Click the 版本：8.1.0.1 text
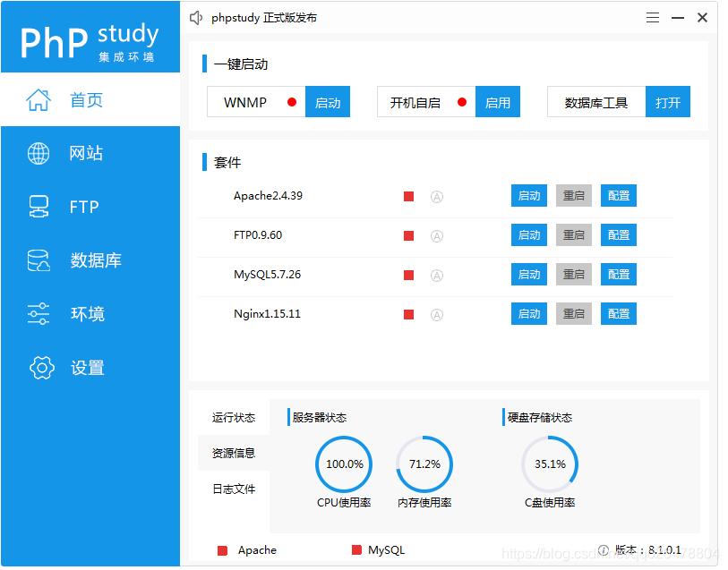Viewport: 728px width, 570px height. tap(648, 550)
